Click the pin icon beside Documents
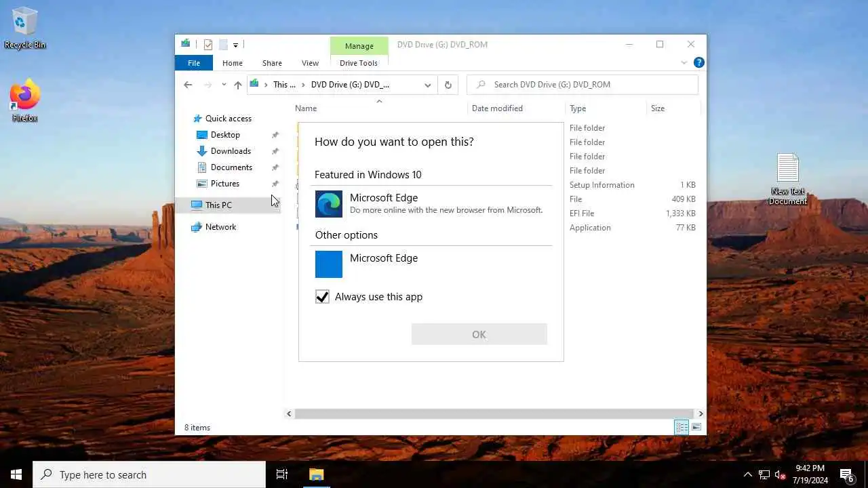The image size is (868, 488). [x=275, y=167]
